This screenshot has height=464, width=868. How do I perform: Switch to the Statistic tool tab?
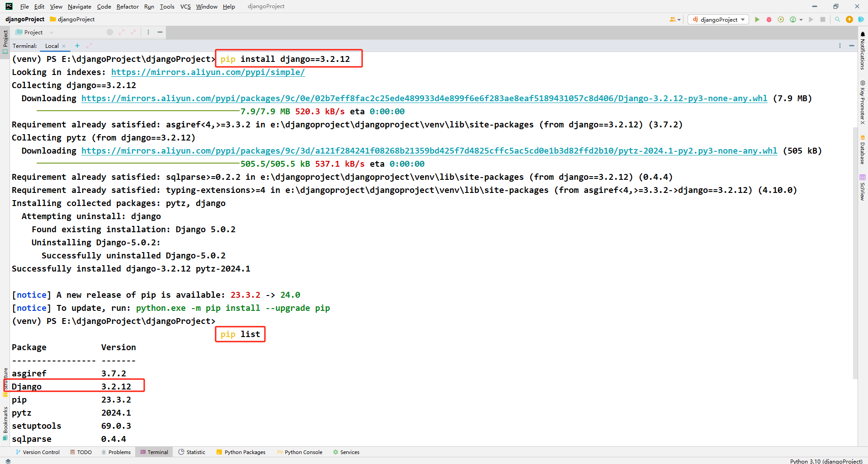(x=192, y=452)
